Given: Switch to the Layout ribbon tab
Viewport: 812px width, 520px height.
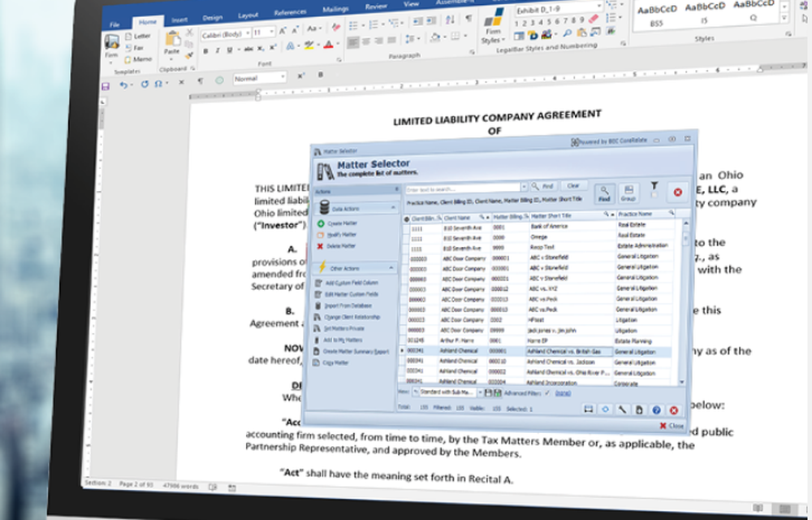Looking at the screenshot, I should tap(248, 15).
